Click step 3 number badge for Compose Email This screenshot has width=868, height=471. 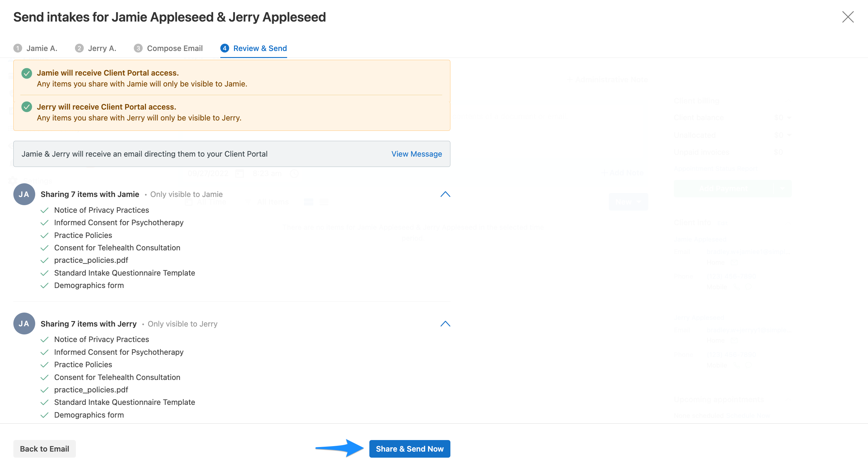[138, 48]
